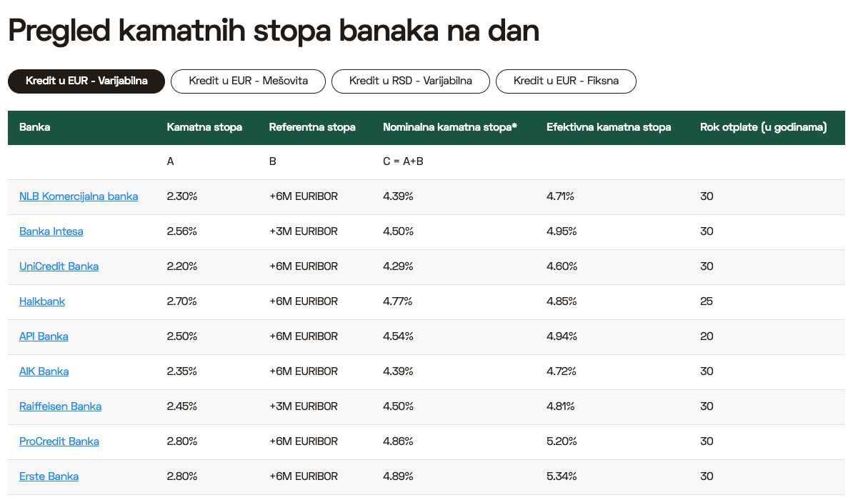Show the Kredit u EUR - Fiksna tab
The image size is (868, 500).
tap(566, 81)
